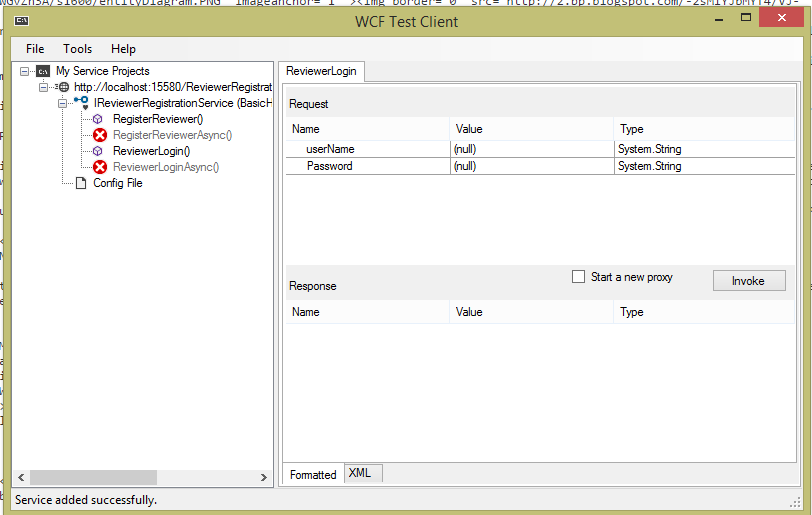Click the WCF Test Client title bar icon
The height and width of the screenshot is (515, 812).
click(21, 21)
